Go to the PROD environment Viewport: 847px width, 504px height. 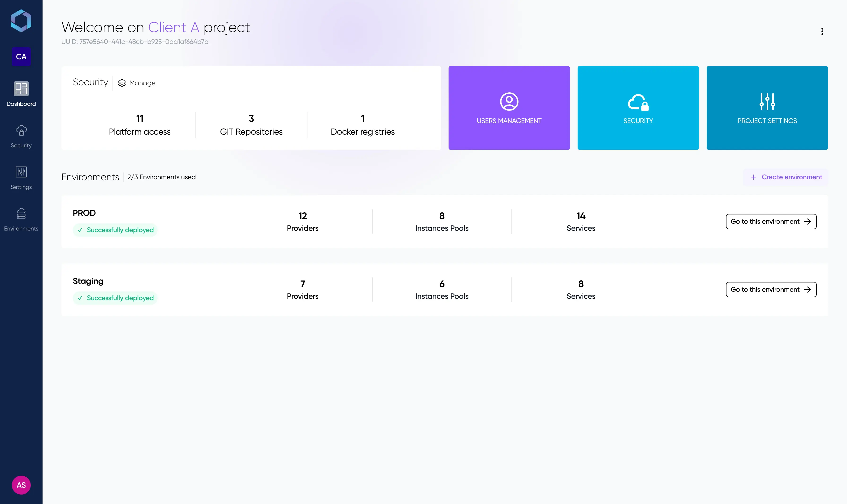pos(771,222)
